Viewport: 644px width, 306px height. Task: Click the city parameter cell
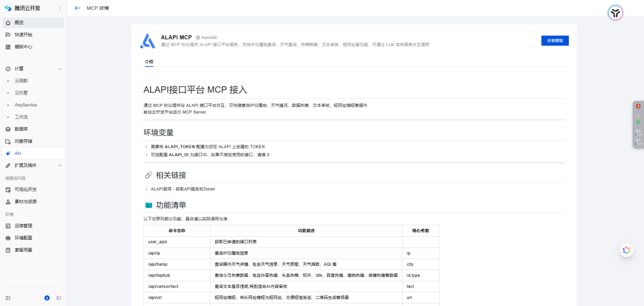tap(421, 264)
